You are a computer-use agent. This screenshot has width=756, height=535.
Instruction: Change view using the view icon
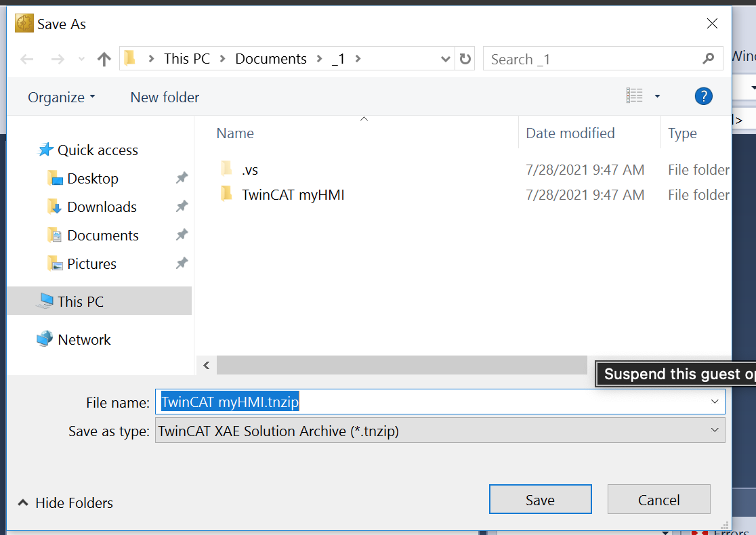635,96
